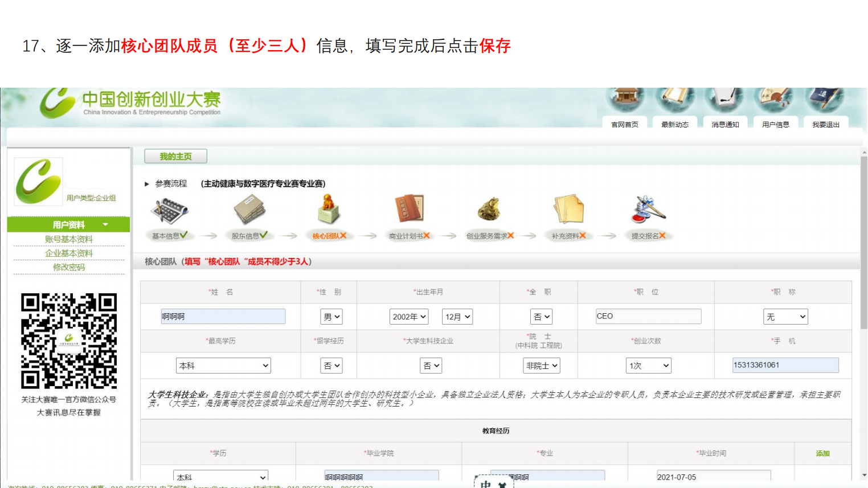Image resolution: width=868 pixels, height=488 pixels.
Task: Click the 中国创新创业大赛 site logo
Action: tap(130, 103)
